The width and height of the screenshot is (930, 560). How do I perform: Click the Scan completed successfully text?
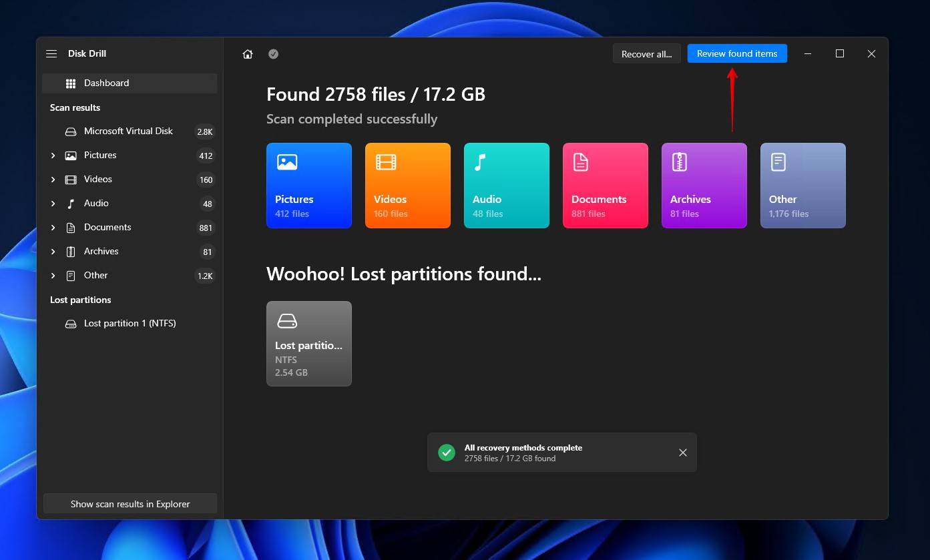[352, 119]
